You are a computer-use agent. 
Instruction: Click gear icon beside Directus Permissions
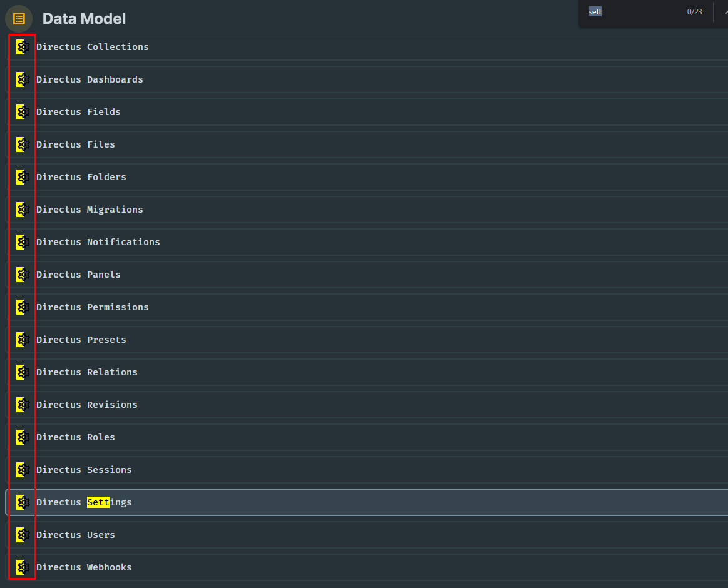pyautogui.click(x=23, y=307)
